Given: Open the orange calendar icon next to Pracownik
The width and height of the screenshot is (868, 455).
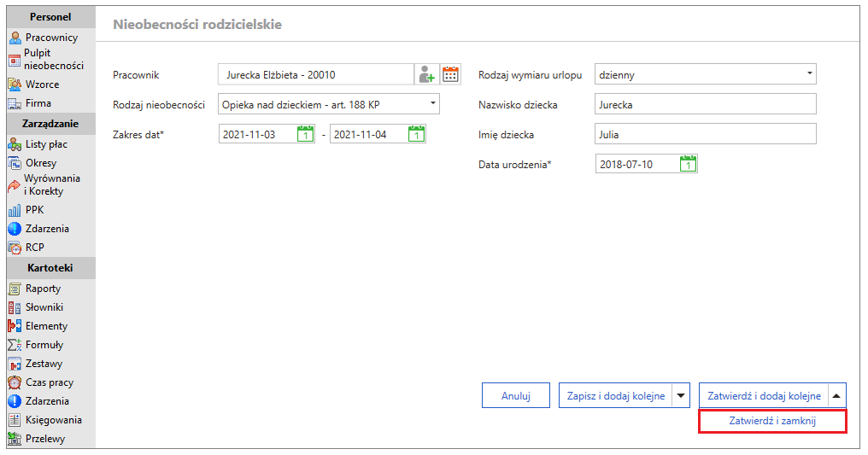Looking at the screenshot, I should (450, 74).
